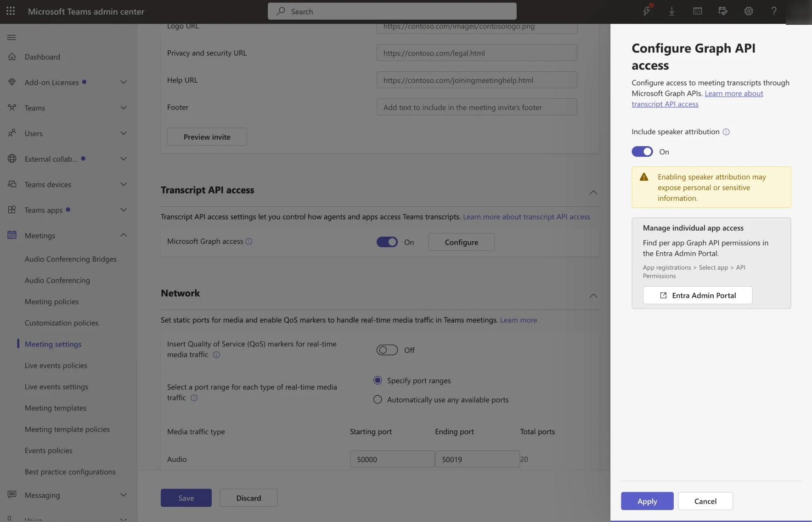812x522 pixels.
Task: Open the app launcher waffle icon
Action: [11, 11]
